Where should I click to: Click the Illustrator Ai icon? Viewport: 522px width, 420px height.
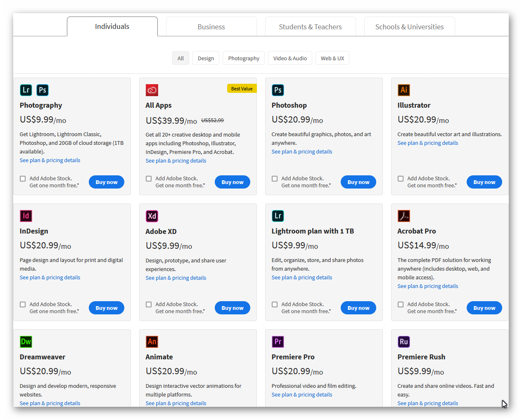pyautogui.click(x=403, y=90)
